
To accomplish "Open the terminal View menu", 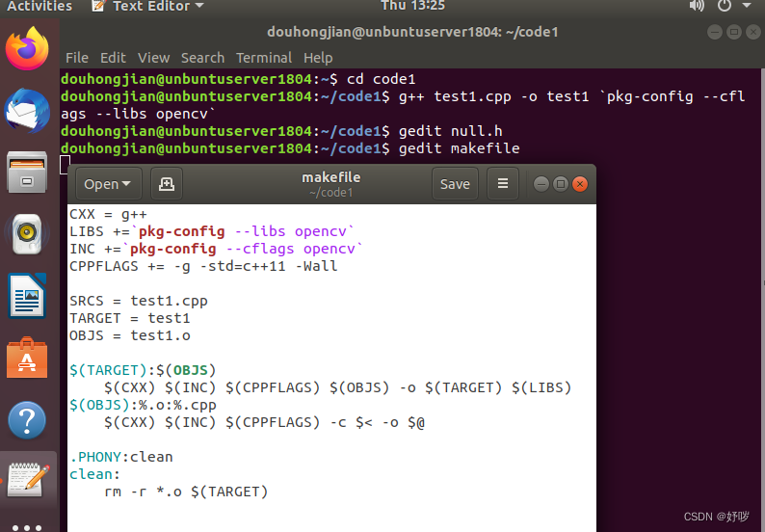I will point(154,58).
